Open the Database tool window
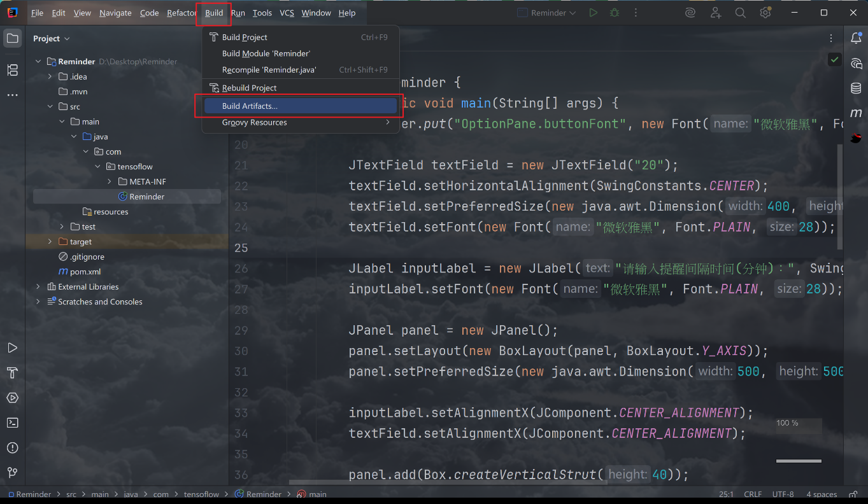 click(856, 88)
